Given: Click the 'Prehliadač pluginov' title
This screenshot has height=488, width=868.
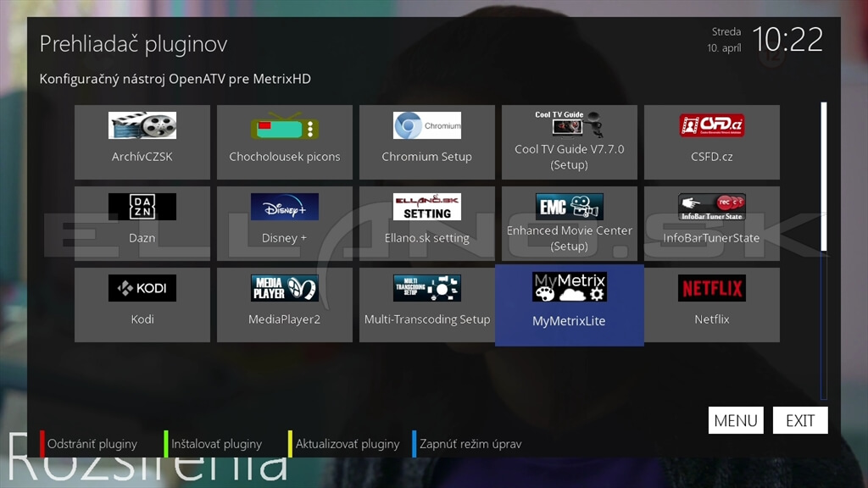Looking at the screenshot, I should [x=133, y=44].
